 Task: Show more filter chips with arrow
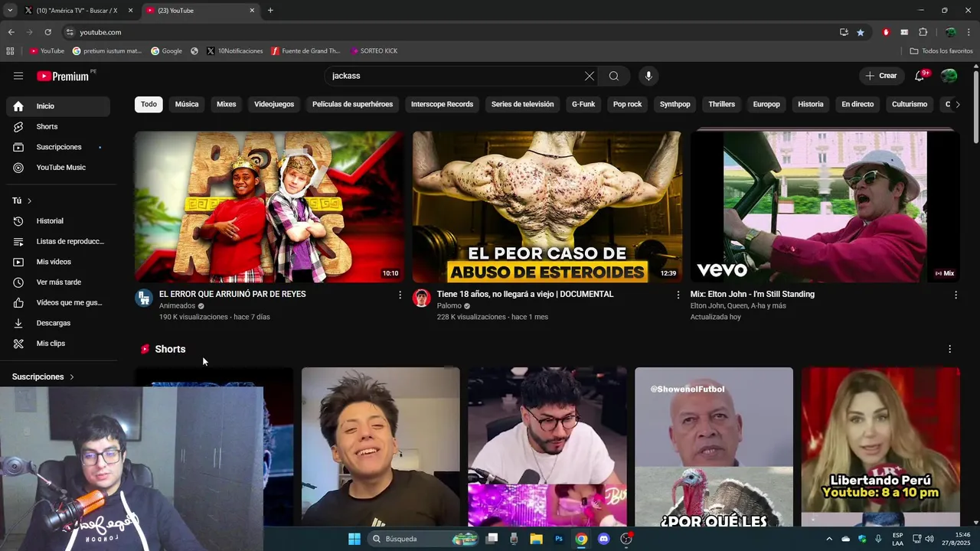[x=957, y=104]
